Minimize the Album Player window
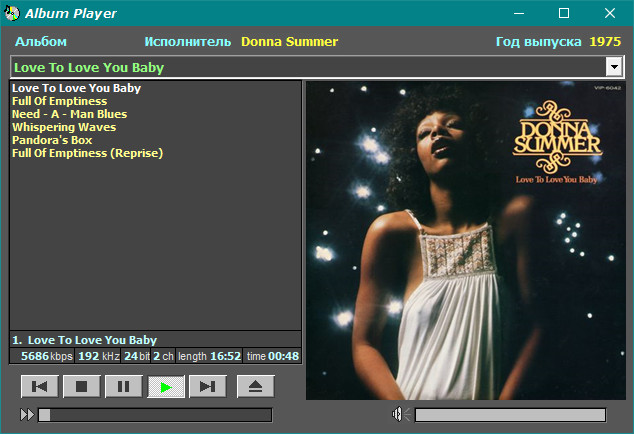The width and height of the screenshot is (634, 434). (519, 13)
